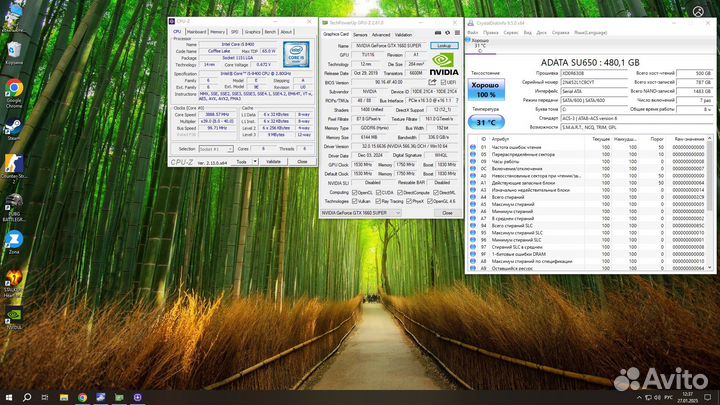Toggle the Vulkan checkbox

point(354,201)
